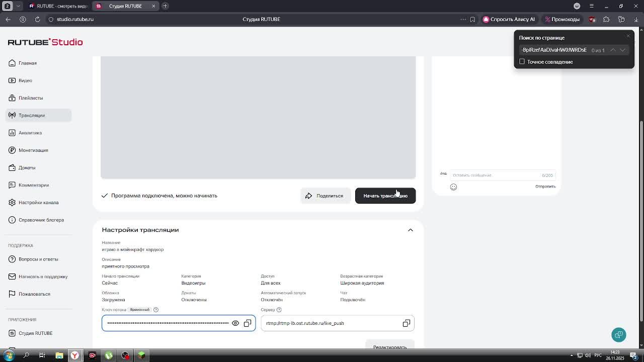Toggle stream key visibility eye icon

pos(235,323)
